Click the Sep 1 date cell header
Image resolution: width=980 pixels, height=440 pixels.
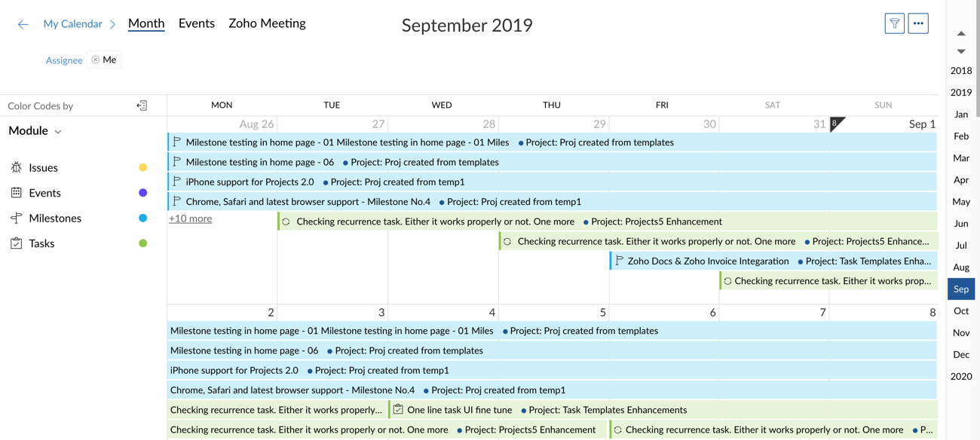[922, 124]
